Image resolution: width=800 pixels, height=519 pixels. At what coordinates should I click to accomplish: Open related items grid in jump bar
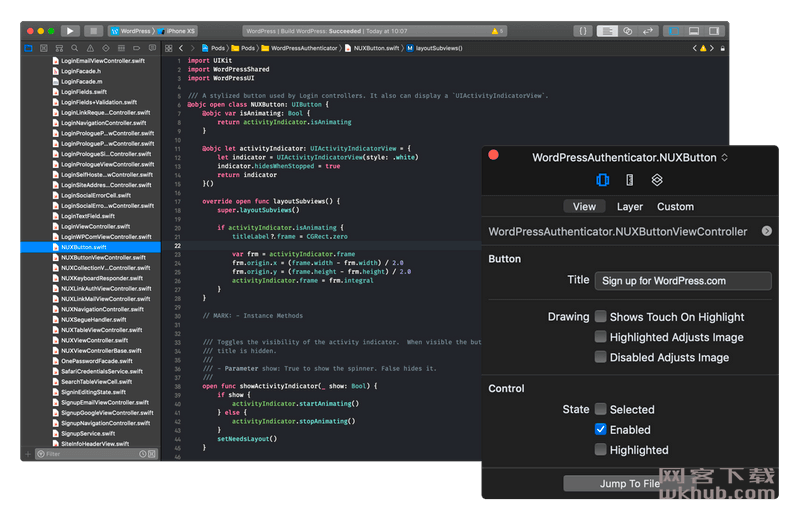[x=168, y=48]
